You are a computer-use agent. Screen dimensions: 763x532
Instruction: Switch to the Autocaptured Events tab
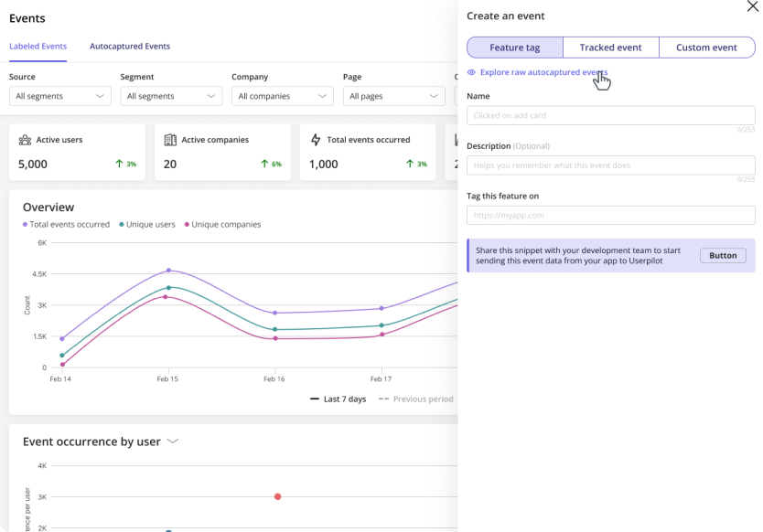click(130, 47)
